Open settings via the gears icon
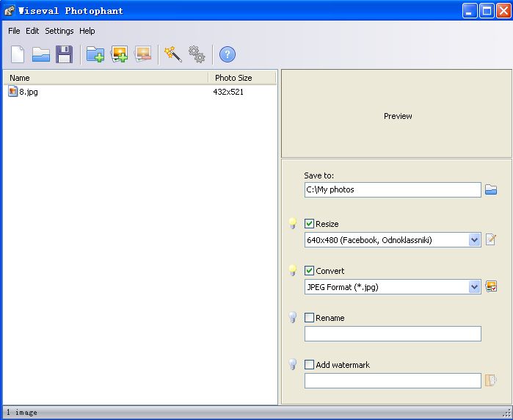Image resolution: width=513 pixels, height=420 pixels. 197,54
